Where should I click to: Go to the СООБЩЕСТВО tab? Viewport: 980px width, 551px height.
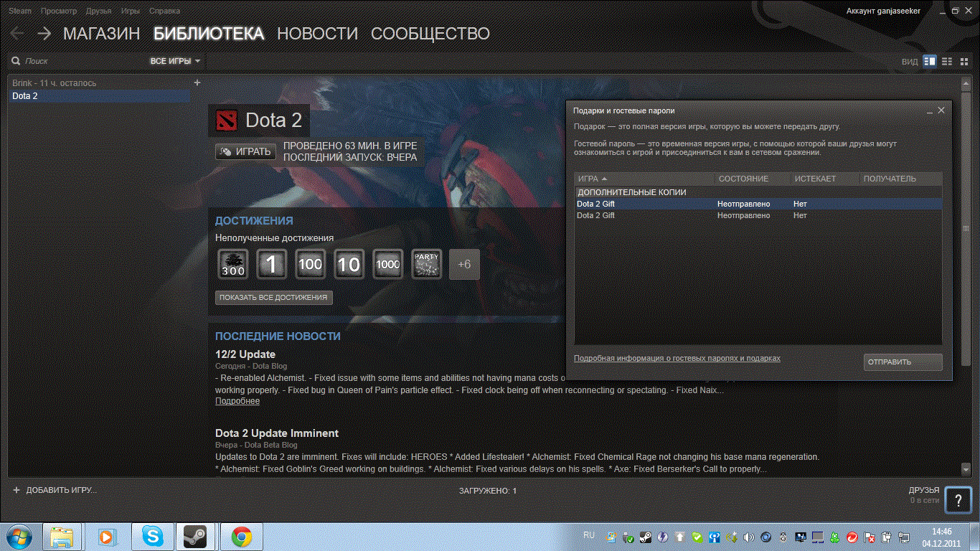coord(430,34)
